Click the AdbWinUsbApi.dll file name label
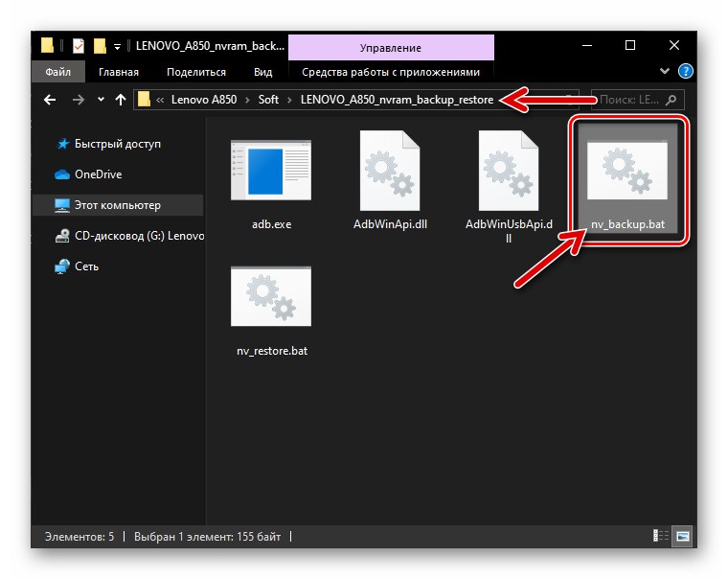Image resolution: width=728 pixels, height=579 pixels. coord(509,231)
